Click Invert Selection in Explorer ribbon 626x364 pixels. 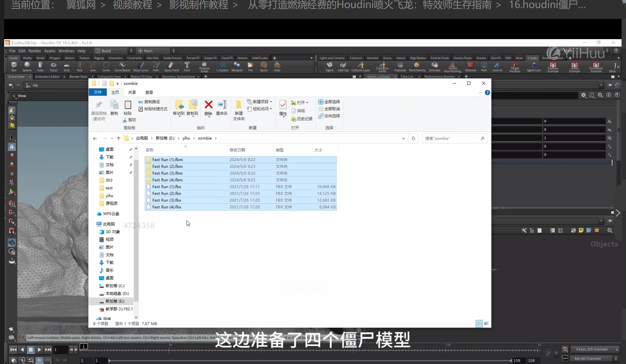point(329,116)
